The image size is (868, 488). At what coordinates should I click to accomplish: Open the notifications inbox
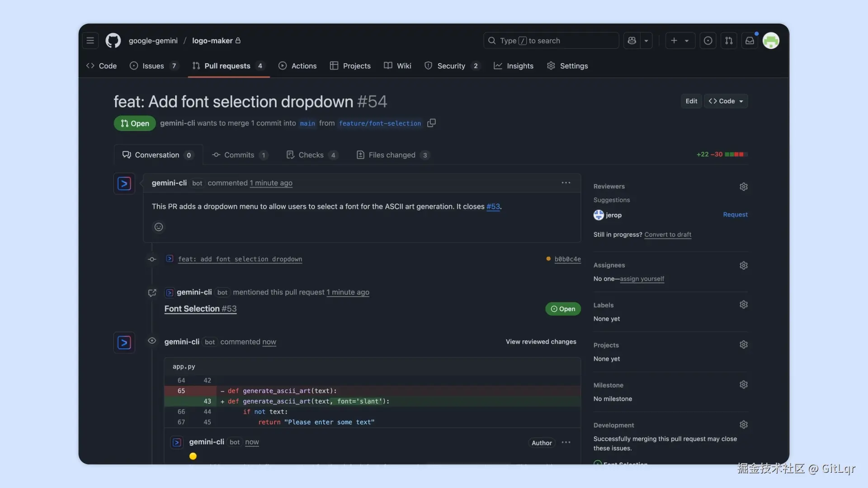click(750, 41)
